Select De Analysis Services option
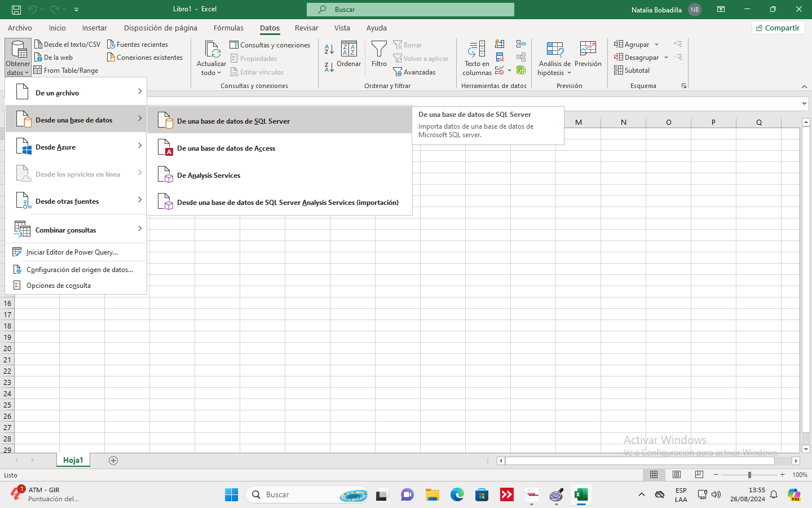 (209, 176)
